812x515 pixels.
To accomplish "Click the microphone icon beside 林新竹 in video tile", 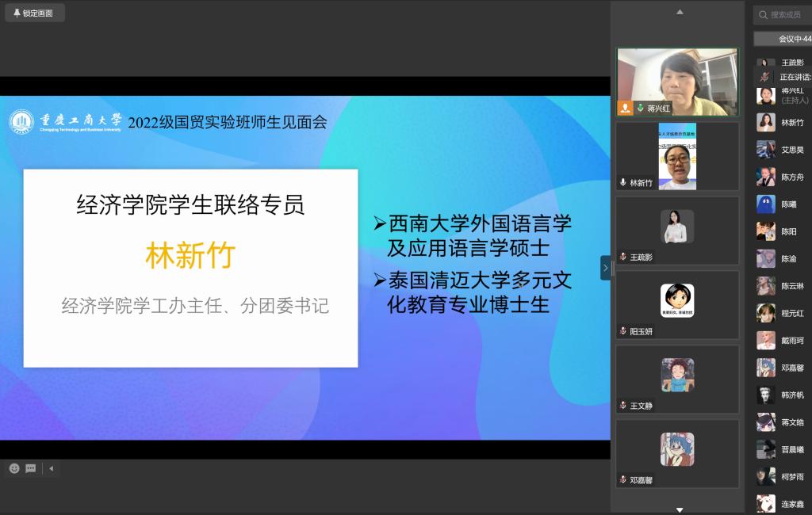I will coord(623,182).
